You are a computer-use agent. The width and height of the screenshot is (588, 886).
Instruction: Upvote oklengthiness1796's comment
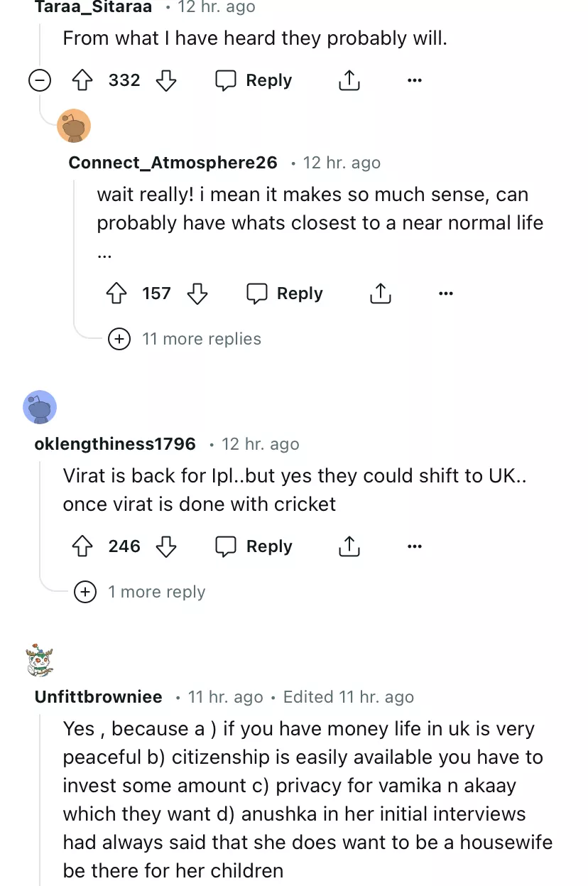point(85,546)
